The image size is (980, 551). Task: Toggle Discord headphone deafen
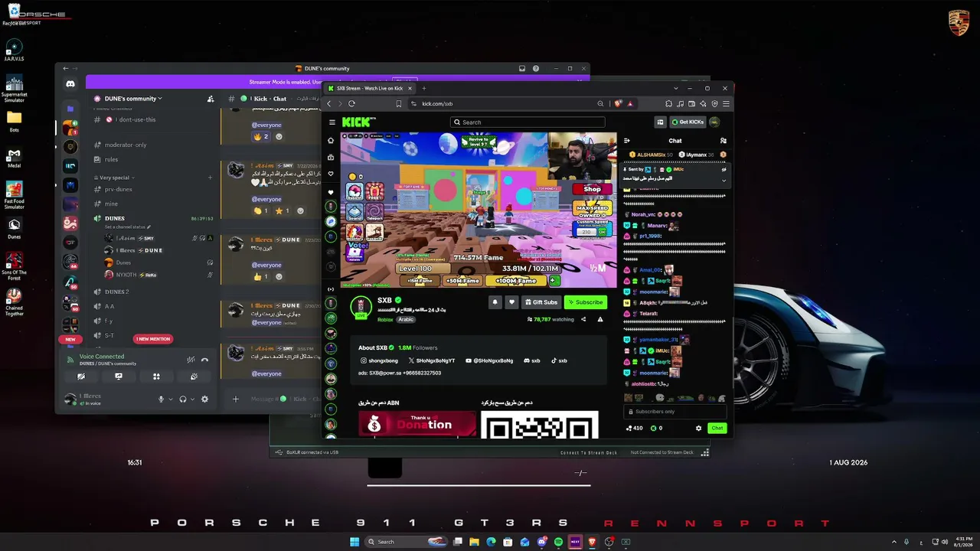[x=182, y=399]
